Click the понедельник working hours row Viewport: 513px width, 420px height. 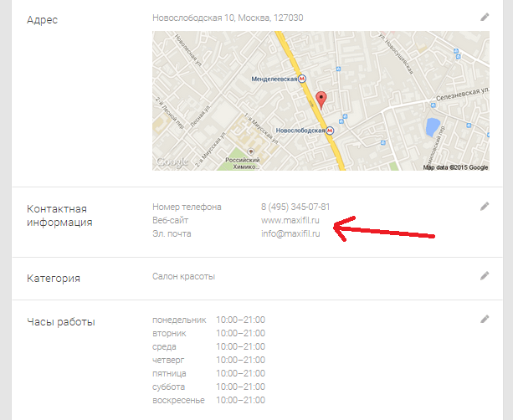point(208,320)
